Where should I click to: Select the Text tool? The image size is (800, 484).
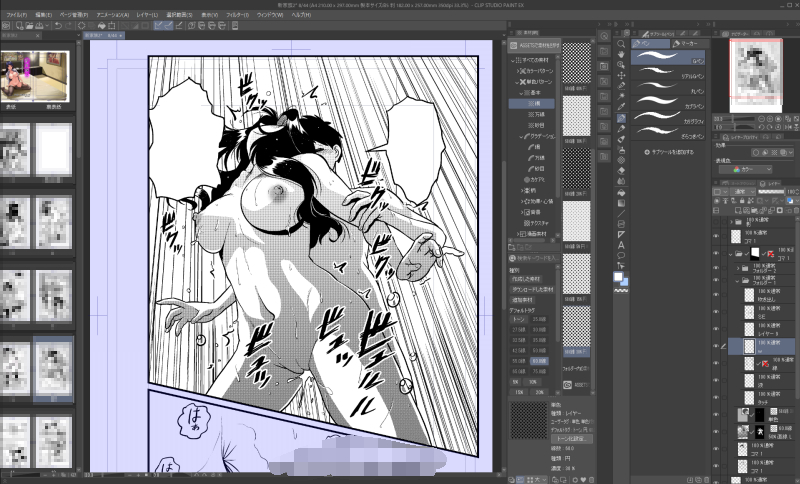[x=621, y=245]
